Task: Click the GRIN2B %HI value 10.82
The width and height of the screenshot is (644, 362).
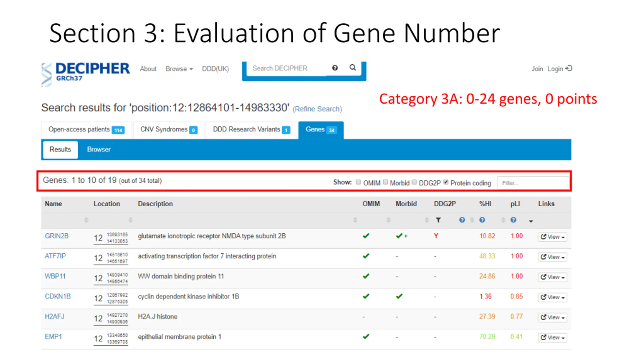Action: pyautogui.click(x=487, y=236)
